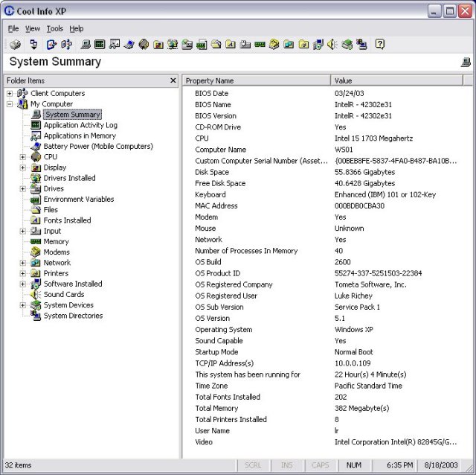Click the Battery Power toolbar icon
The height and width of the screenshot is (475, 476).
click(129, 45)
